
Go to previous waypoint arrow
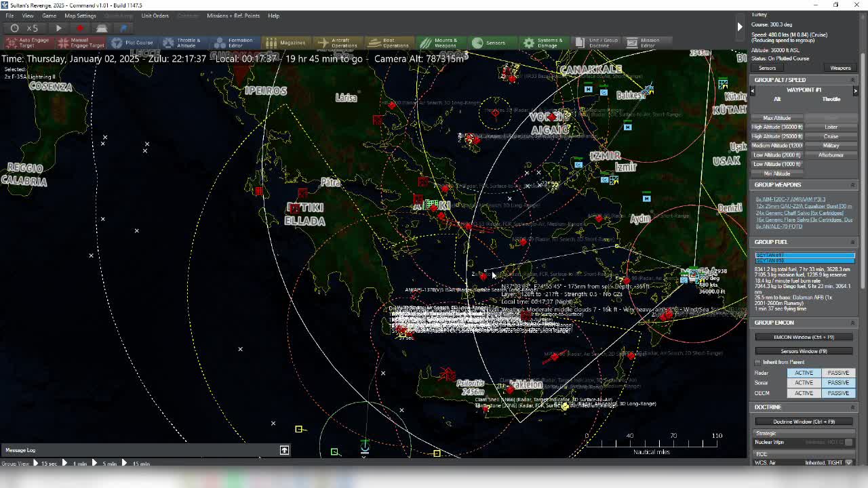click(752, 90)
